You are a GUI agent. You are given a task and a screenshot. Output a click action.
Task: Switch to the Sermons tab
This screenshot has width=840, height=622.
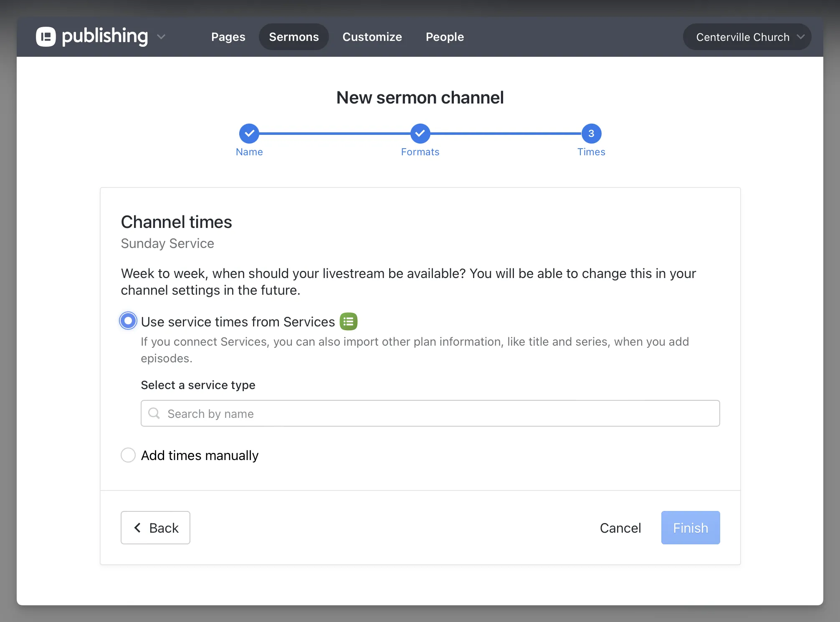293,37
